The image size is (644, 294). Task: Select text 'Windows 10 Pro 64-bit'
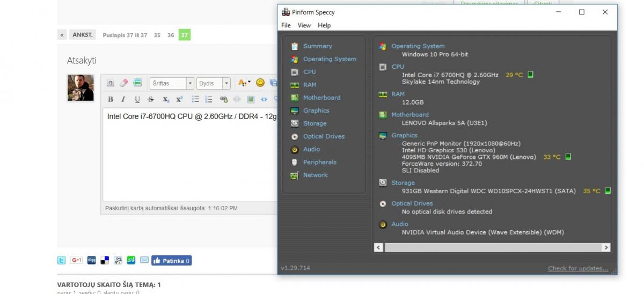pyautogui.click(x=435, y=54)
